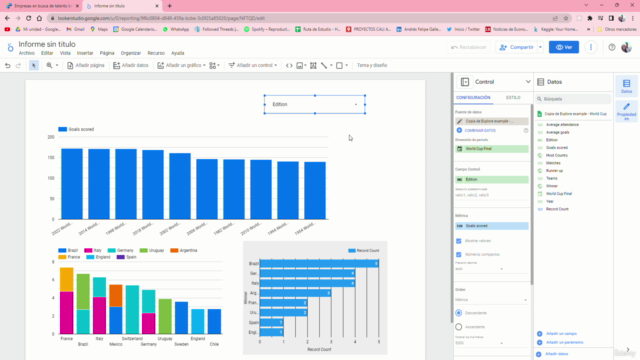Open the browser extensions puzzle icon
This screenshot has width=640, height=360.
(590, 18)
